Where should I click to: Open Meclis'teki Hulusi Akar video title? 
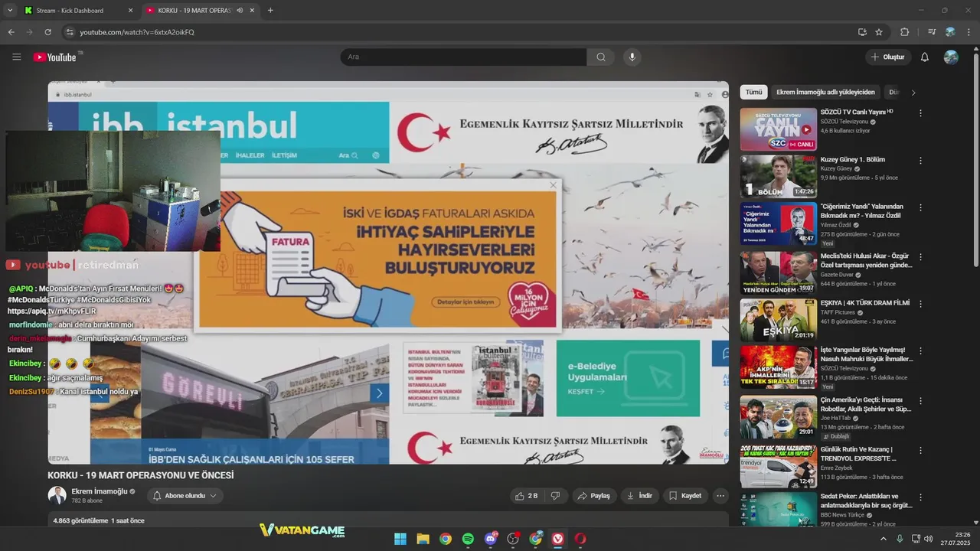tap(866, 260)
